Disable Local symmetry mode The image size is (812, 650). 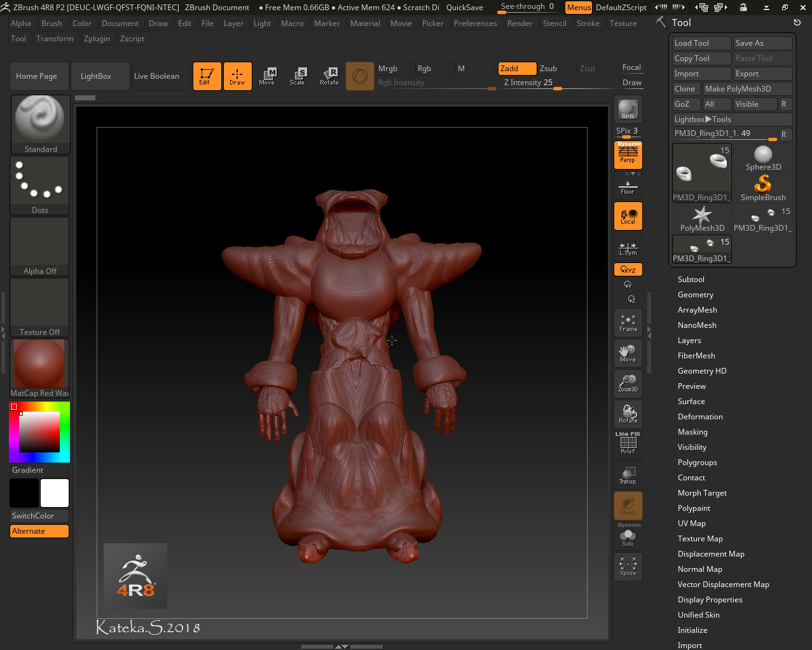coord(628,216)
